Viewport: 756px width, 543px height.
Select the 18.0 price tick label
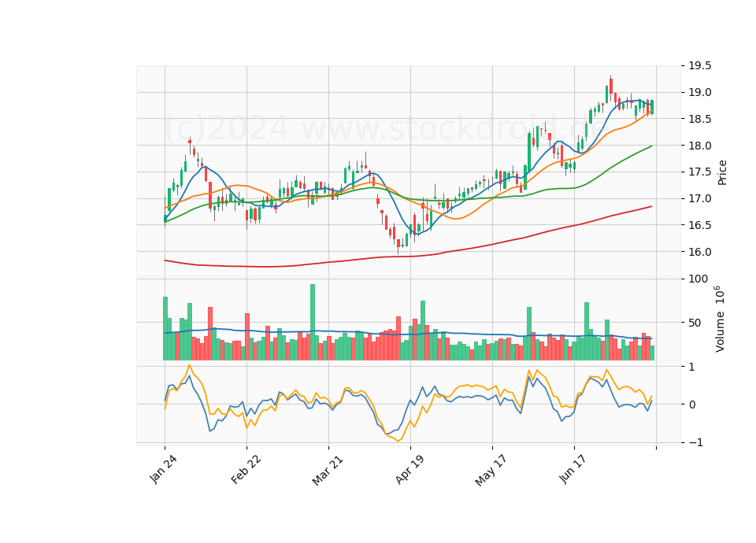[x=699, y=146]
